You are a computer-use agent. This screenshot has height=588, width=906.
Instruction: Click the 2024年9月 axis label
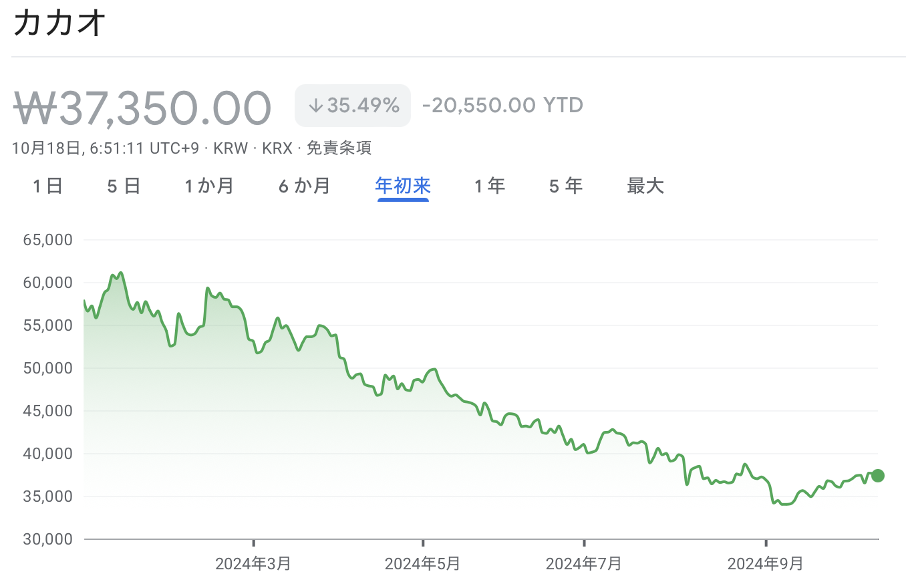coord(766,564)
